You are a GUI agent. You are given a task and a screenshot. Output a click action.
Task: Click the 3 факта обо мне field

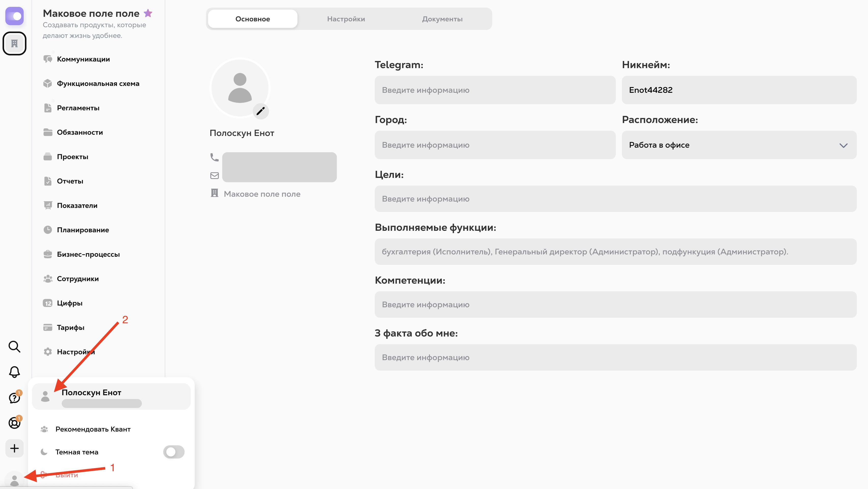[x=615, y=357]
